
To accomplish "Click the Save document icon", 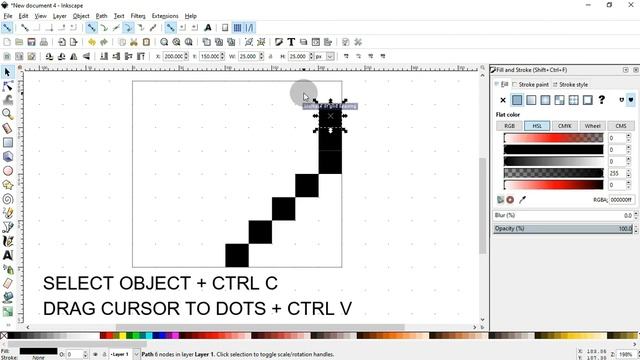I will pos(31,42).
